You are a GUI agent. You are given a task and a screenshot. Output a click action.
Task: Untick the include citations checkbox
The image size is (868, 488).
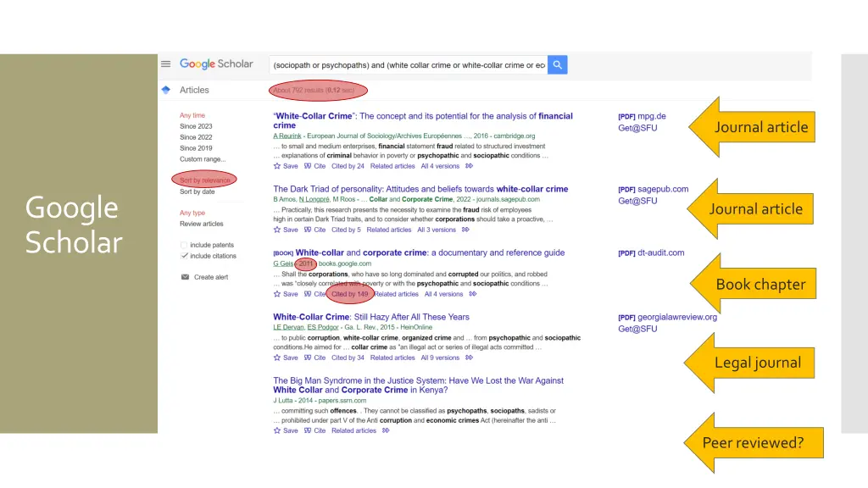184,256
